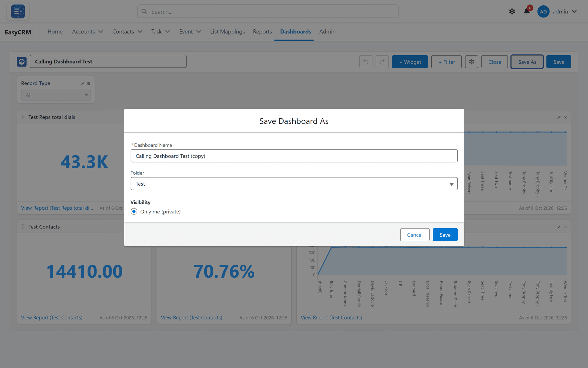Open the Reports tab
The width and height of the screenshot is (588, 368).
click(x=262, y=31)
